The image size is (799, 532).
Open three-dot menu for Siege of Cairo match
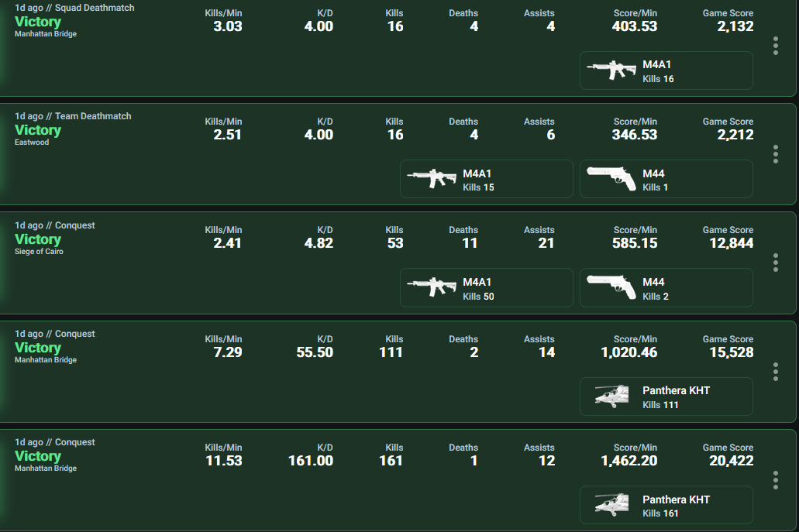coord(776,263)
